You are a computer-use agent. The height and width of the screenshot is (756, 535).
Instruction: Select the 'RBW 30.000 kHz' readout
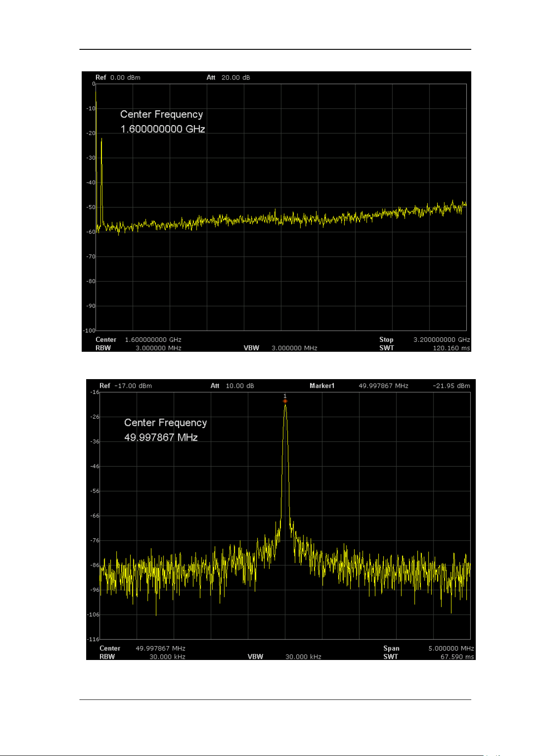[x=142, y=657]
